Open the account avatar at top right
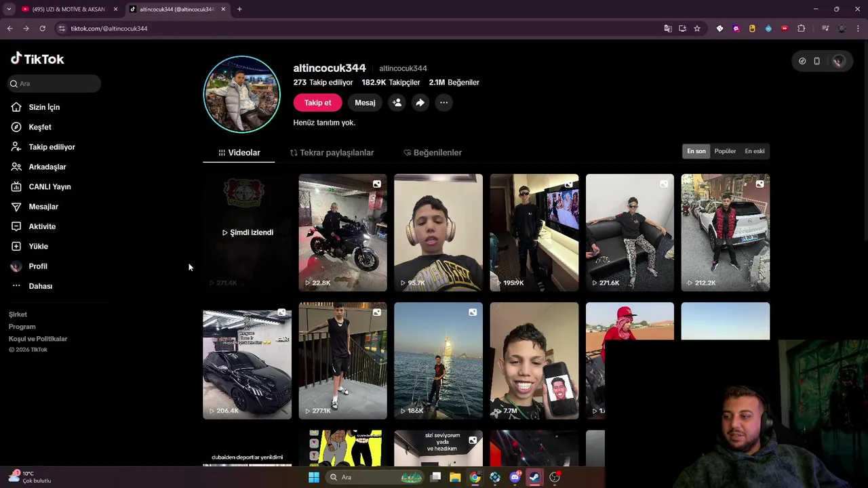The image size is (868, 488). (x=839, y=61)
